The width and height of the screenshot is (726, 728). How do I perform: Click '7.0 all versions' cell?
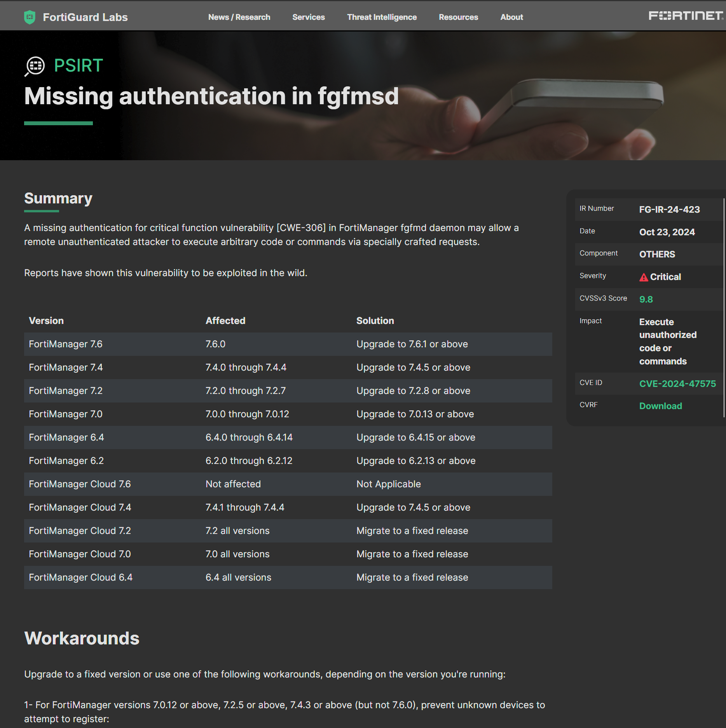[237, 554]
